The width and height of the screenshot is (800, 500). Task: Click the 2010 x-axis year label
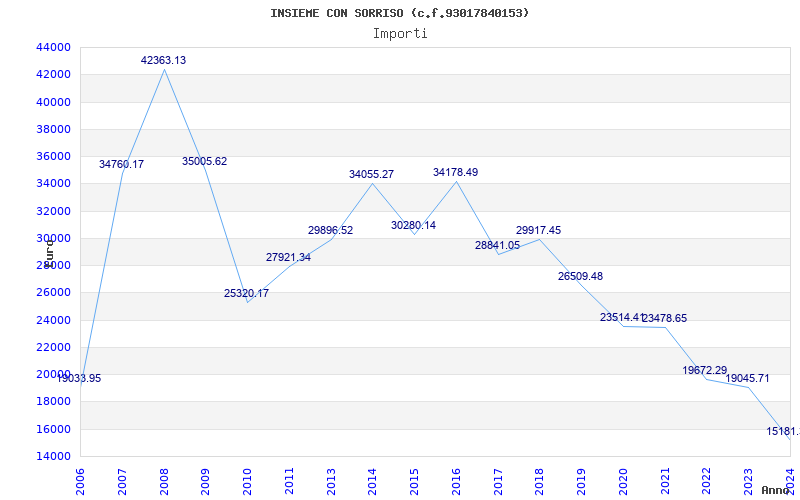pyautogui.click(x=247, y=482)
